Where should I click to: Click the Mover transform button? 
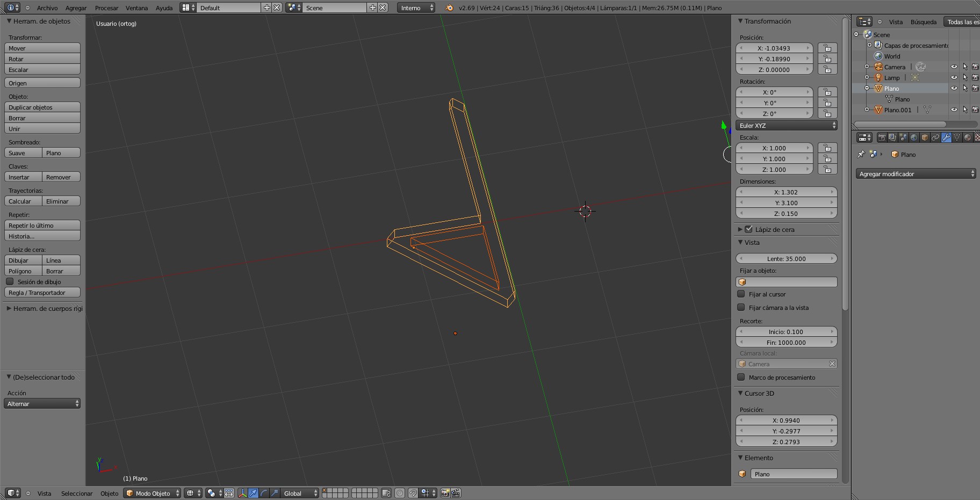(x=42, y=48)
